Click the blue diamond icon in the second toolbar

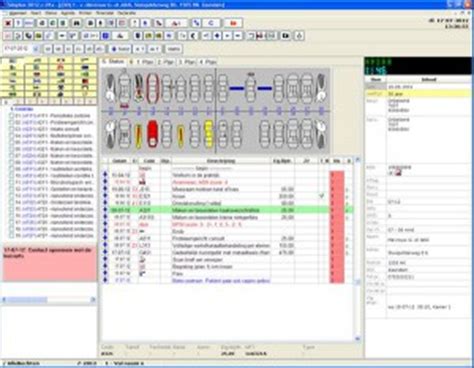pos(217,35)
